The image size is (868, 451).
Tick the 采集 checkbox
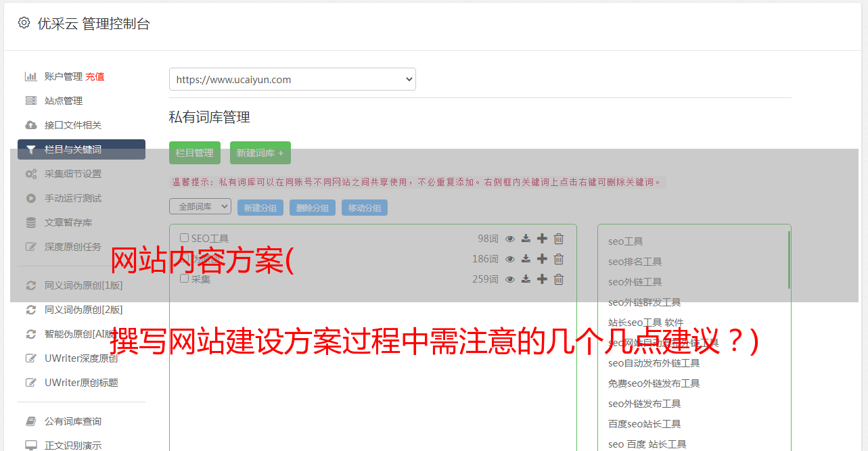(x=184, y=279)
